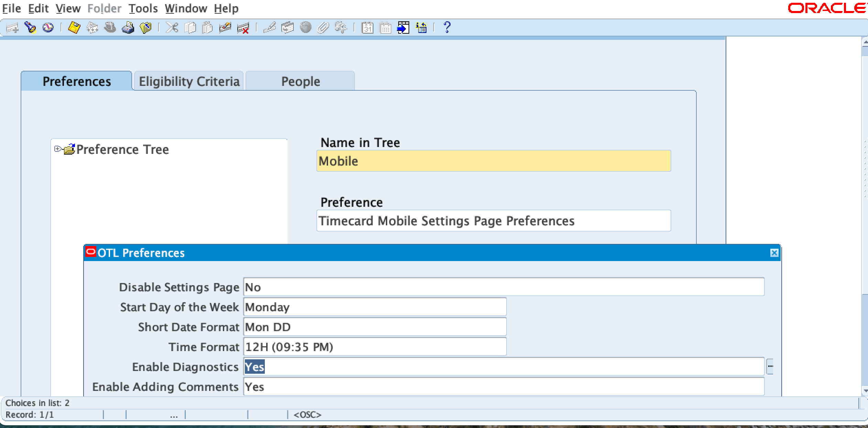Change Start Day of the Week value
The width and height of the screenshot is (868, 428).
coord(374,307)
